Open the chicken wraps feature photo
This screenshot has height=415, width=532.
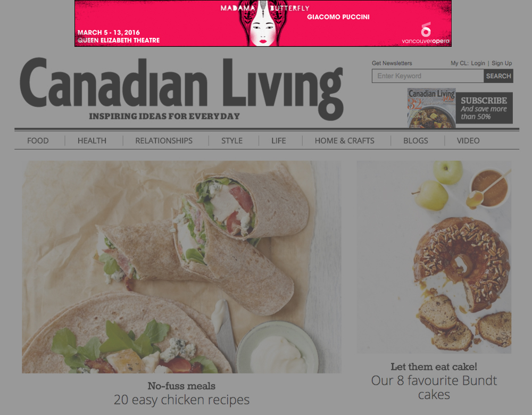(181, 267)
